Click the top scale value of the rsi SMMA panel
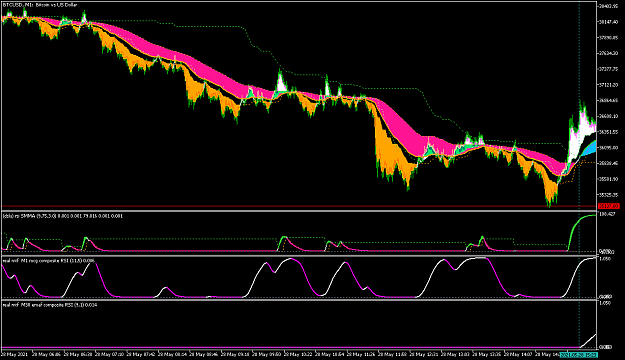 (606, 214)
